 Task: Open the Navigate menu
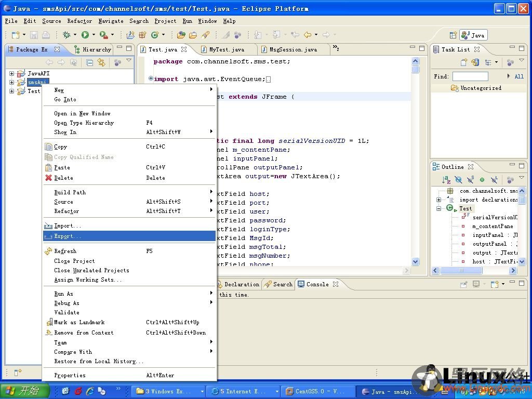click(111, 21)
